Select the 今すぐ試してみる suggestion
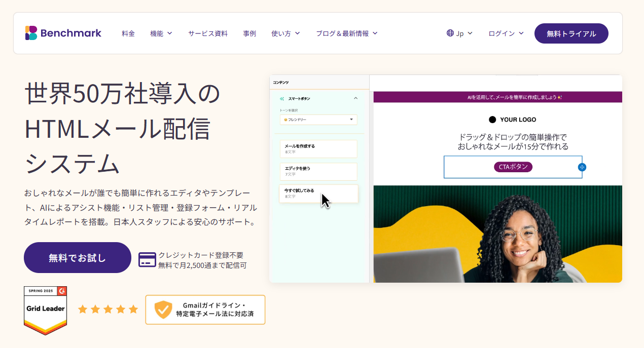Image resolution: width=644 pixels, height=348 pixels. (318, 194)
